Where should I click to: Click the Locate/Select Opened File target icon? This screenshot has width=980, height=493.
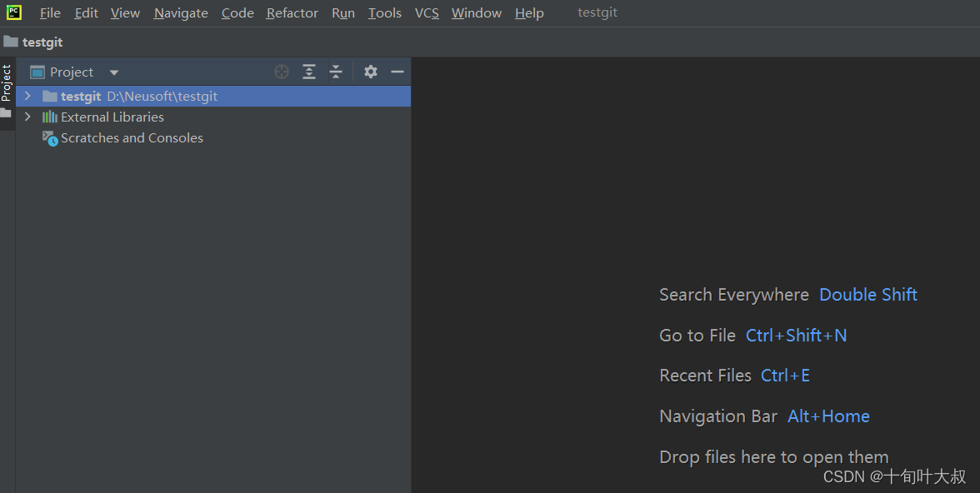(x=282, y=72)
